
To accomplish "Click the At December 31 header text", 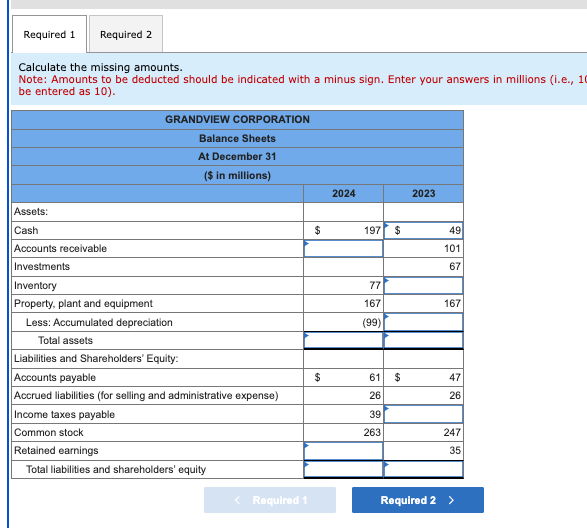I will point(237,157).
